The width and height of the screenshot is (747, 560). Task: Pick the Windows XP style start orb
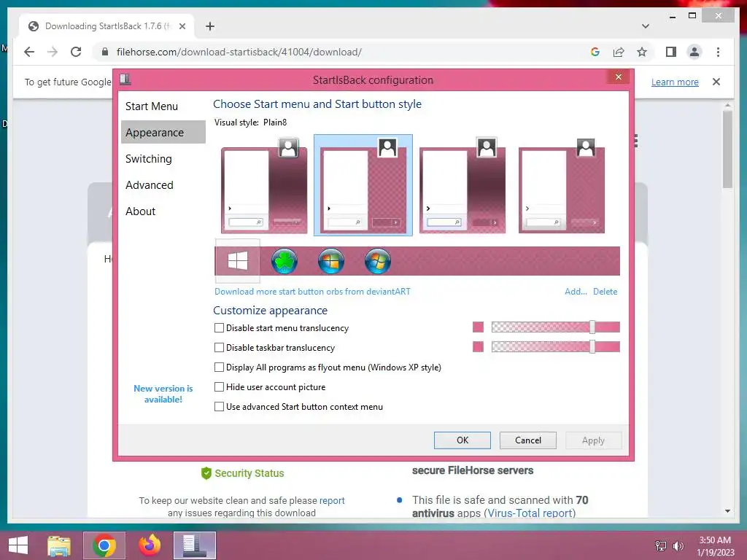(x=331, y=261)
